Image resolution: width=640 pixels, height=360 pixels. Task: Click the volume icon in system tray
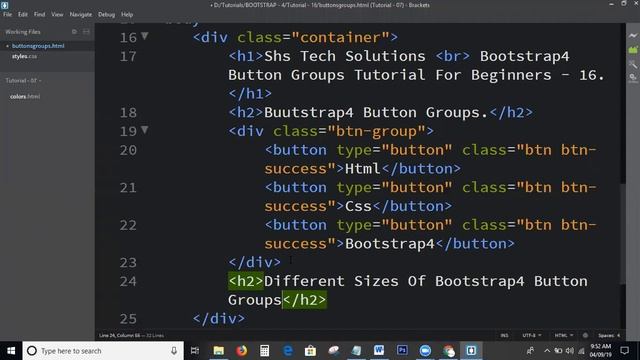(570, 351)
